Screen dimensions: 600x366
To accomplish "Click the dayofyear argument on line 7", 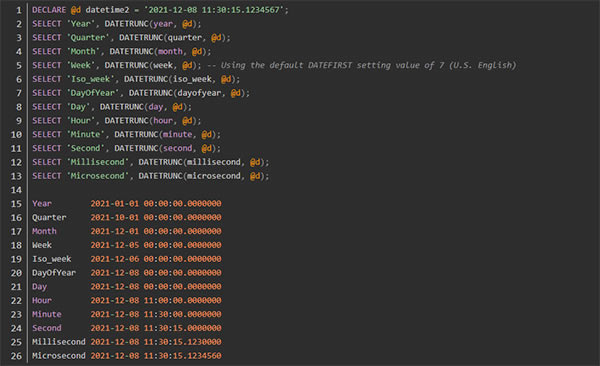I will coord(199,93).
